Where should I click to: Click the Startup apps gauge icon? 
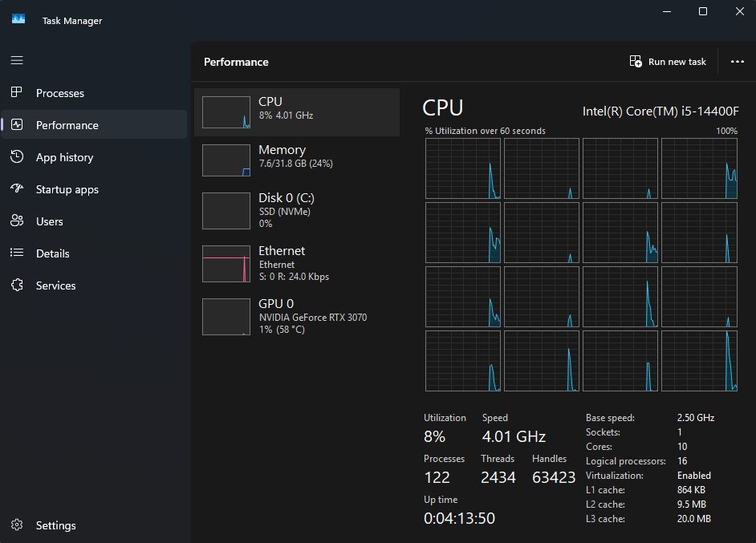tap(17, 188)
